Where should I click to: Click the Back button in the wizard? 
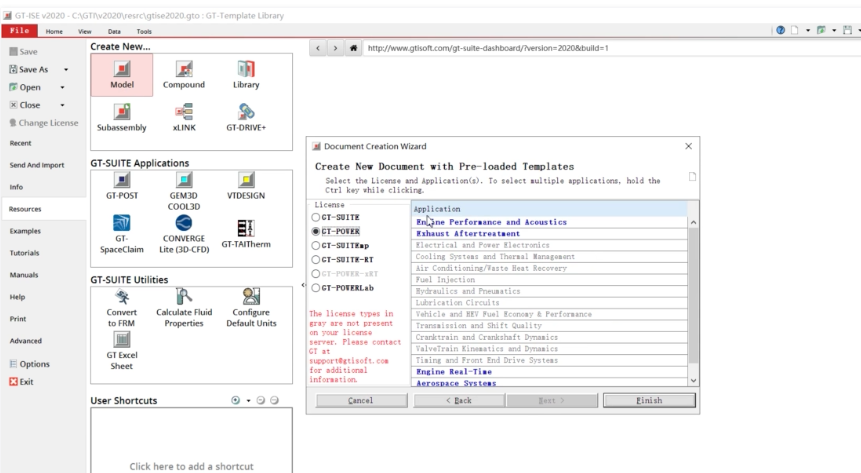point(459,400)
